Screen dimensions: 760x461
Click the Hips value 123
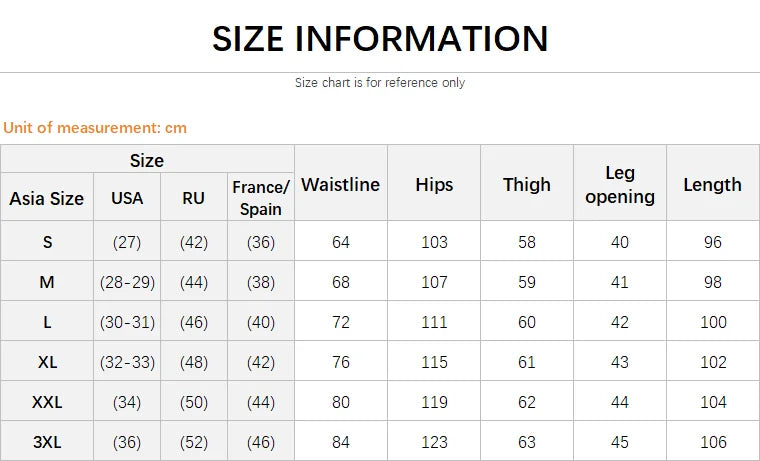[434, 442]
